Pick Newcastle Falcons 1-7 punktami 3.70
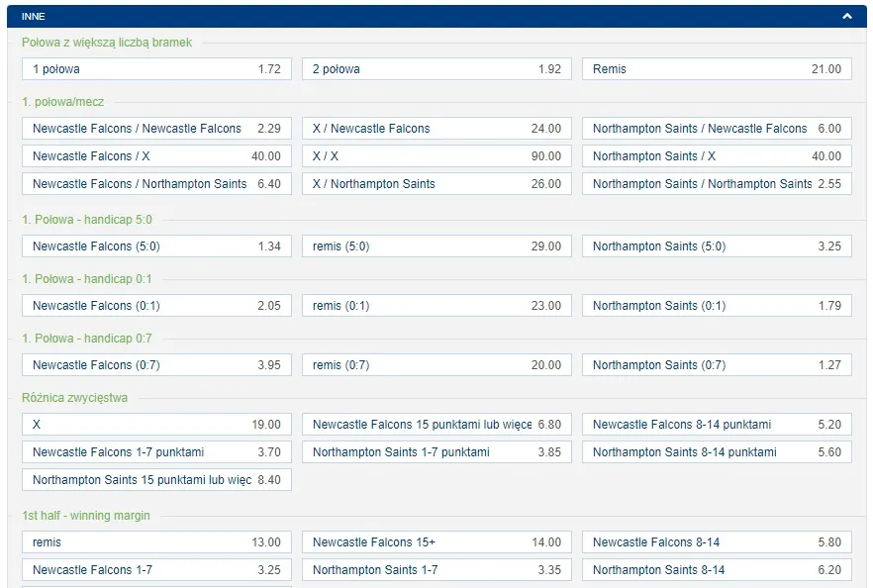 pos(156,452)
